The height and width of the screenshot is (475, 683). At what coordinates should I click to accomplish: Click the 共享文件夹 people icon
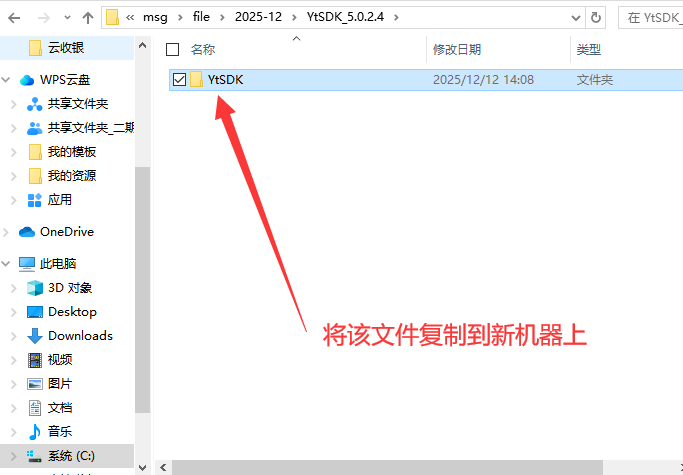point(35,104)
